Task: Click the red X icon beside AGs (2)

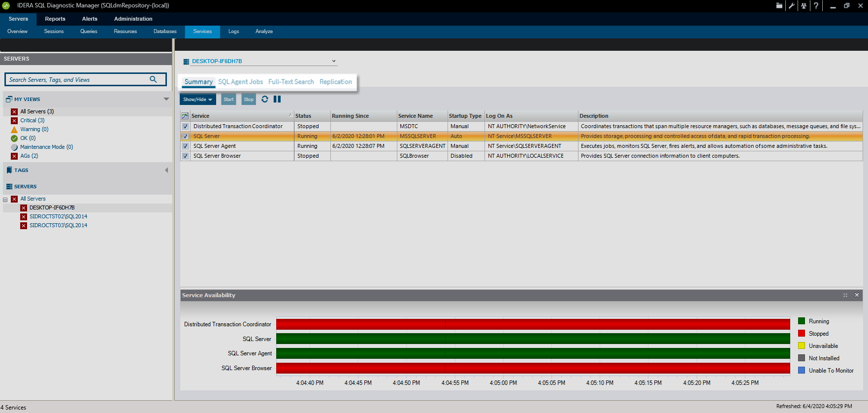Action: pyautogui.click(x=14, y=156)
